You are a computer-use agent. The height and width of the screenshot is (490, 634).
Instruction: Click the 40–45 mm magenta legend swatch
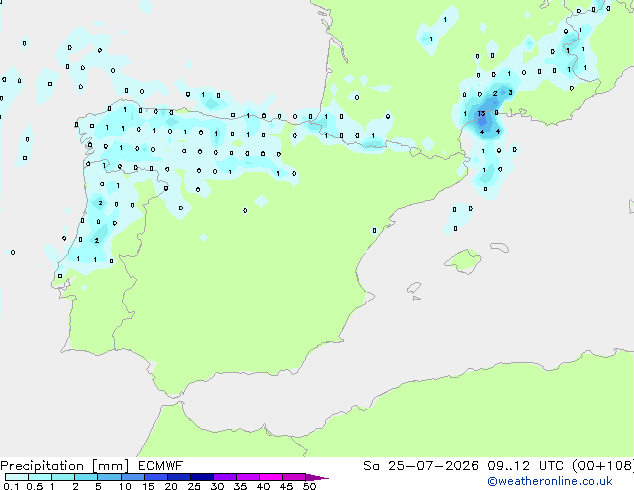pyautogui.click(x=271, y=477)
